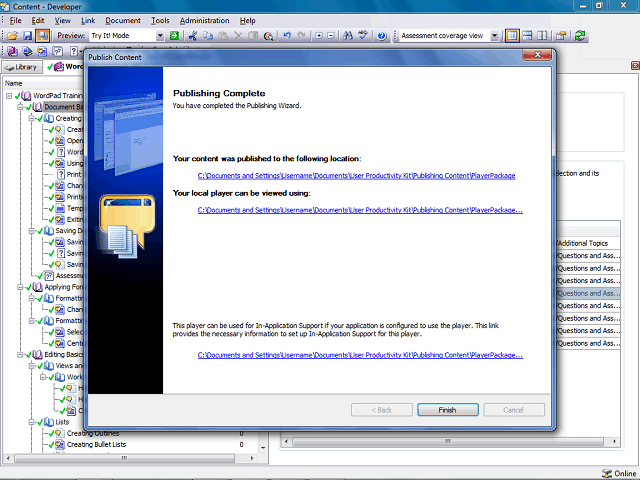Click the Open folder toolbar icon
The image size is (640, 480).
tap(13, 36)
